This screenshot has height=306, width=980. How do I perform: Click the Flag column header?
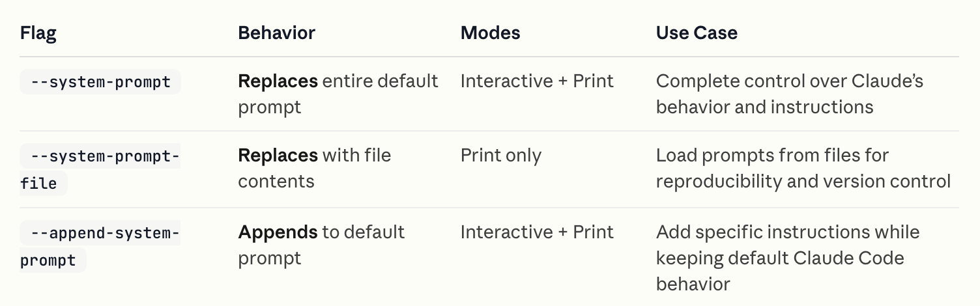pos(38,33)
